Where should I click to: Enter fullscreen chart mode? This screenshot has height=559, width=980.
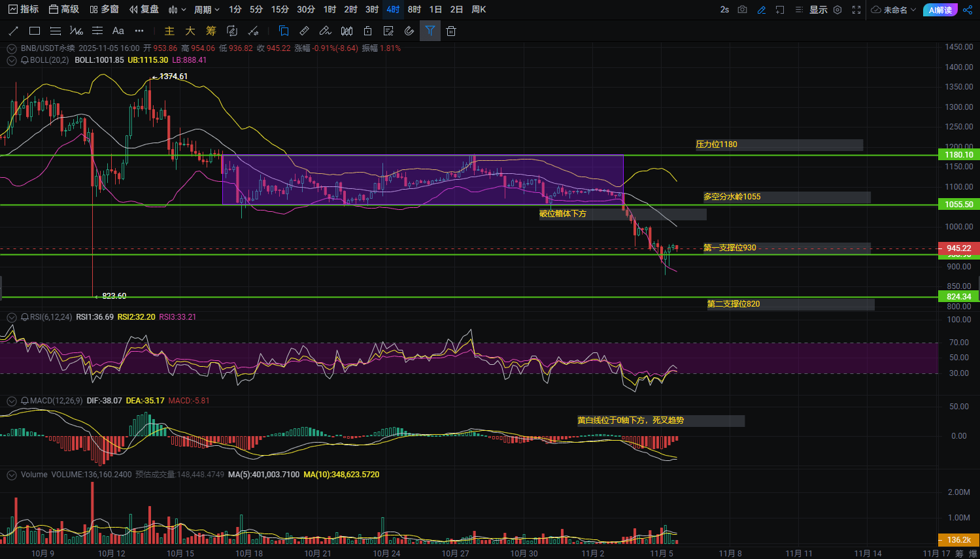[856, 10]
